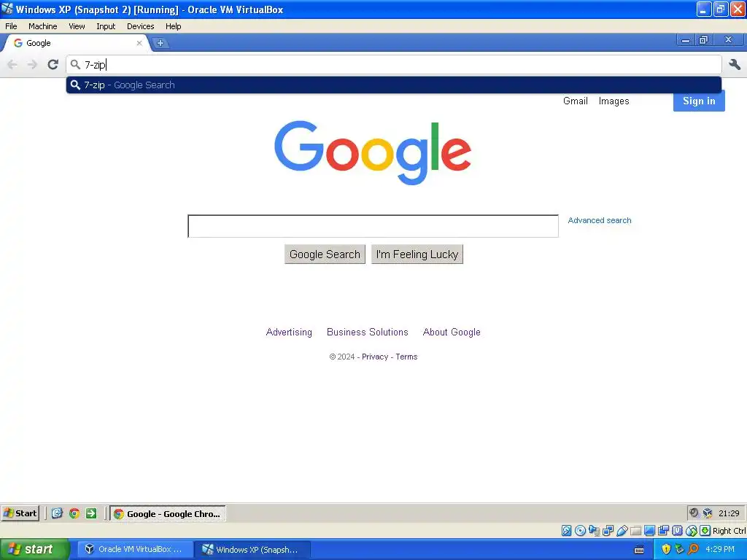Click the VirtualBox network status icon
This screenshot has width=747, height=560.
pyautogui.click(x=608, y=531)
